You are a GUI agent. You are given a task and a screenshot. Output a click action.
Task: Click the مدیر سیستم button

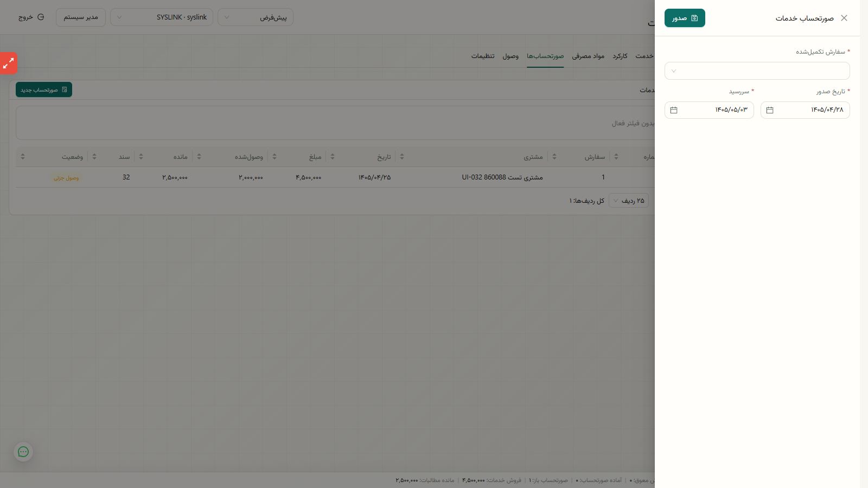coord(81,17)
